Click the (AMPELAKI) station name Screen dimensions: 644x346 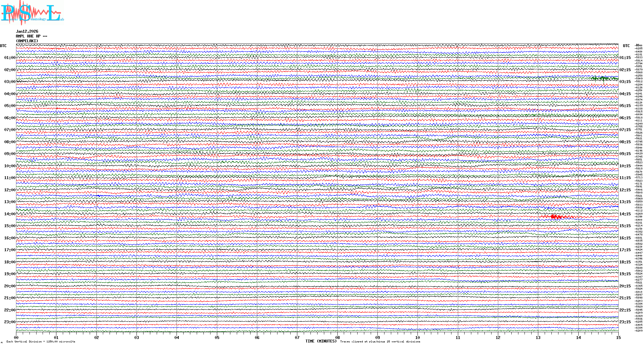27,41
